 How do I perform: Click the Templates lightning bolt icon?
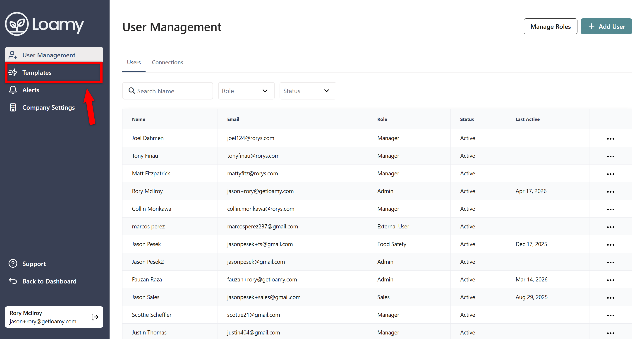[13, 73]
